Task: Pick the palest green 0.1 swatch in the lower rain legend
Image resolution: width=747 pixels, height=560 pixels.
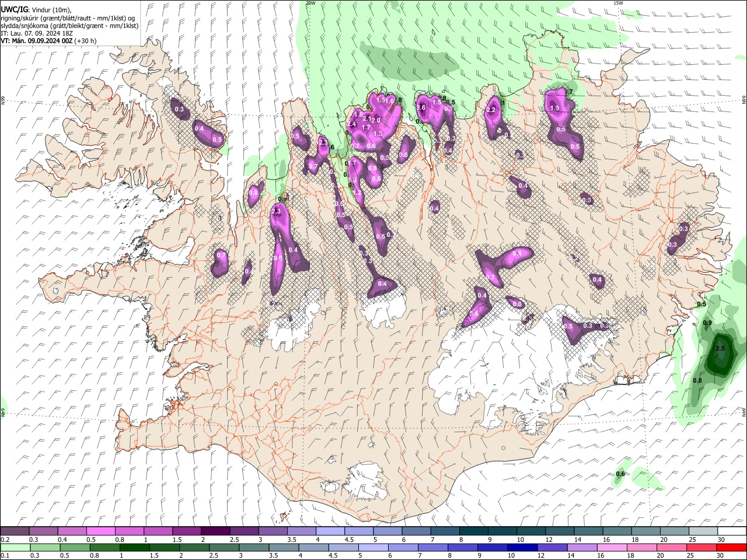Action: (x=15, y=547)
